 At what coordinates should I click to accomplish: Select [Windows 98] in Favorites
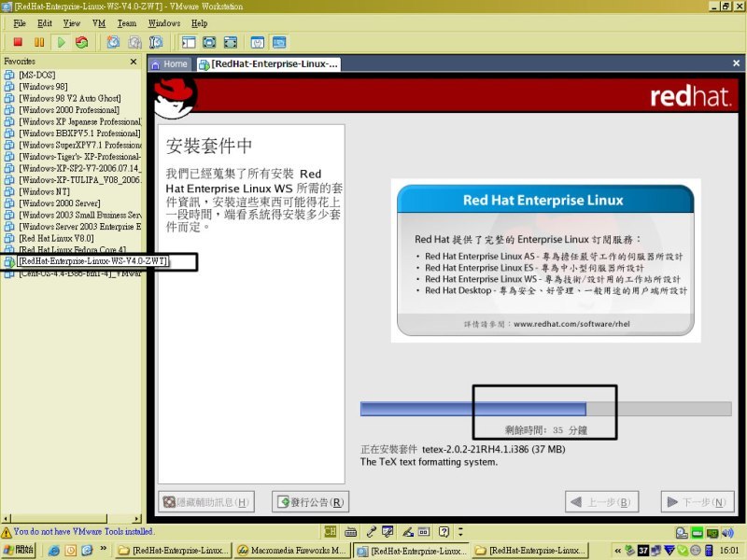click(x=43, y=87)
